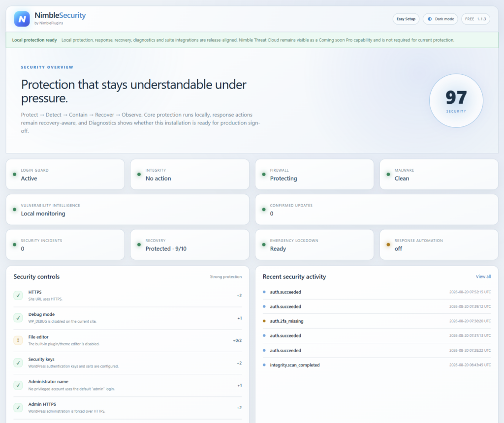Open Easy Setup
Viewport: 504px width, 423px height.
coord(406,19)
